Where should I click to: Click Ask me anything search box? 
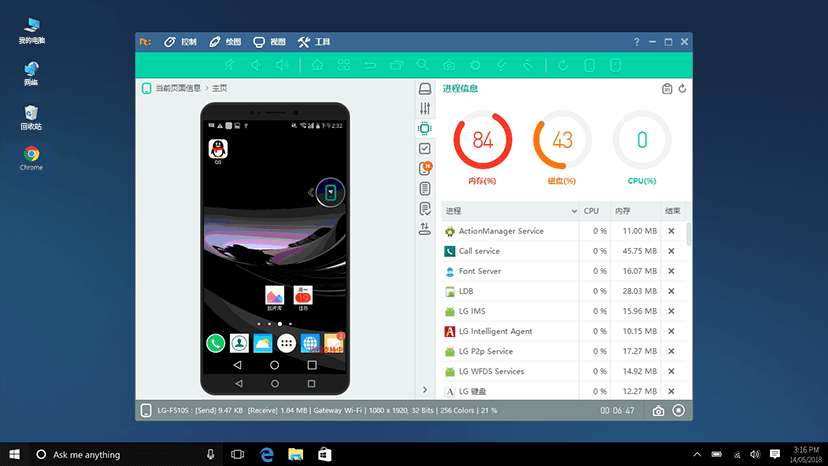(x=124, y=454)
